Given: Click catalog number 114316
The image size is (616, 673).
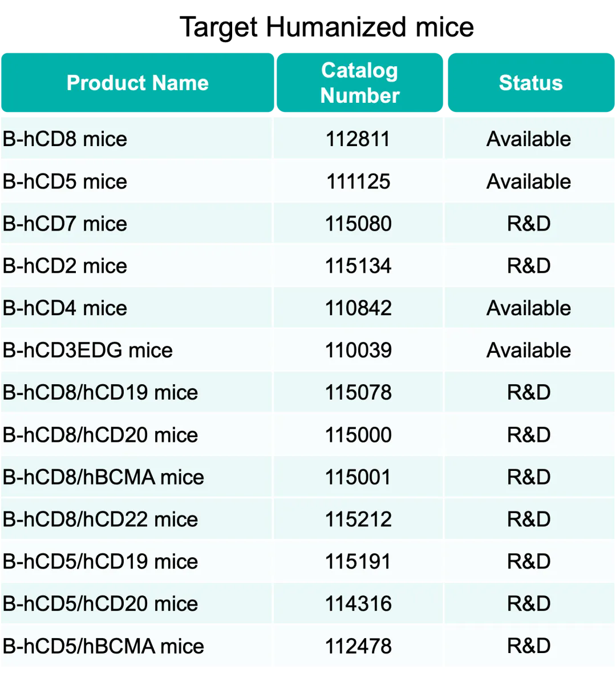Looking at the screenshot, I should 358,603.
